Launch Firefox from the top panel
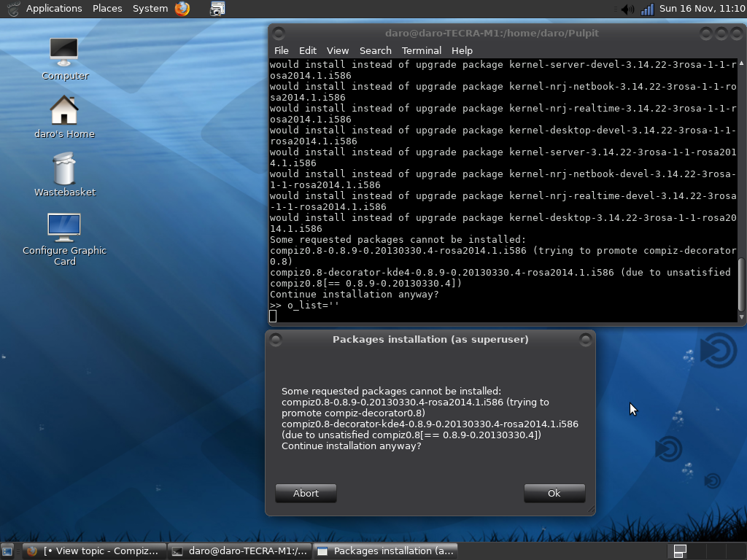The image size is (747, 560). point(182,9)
